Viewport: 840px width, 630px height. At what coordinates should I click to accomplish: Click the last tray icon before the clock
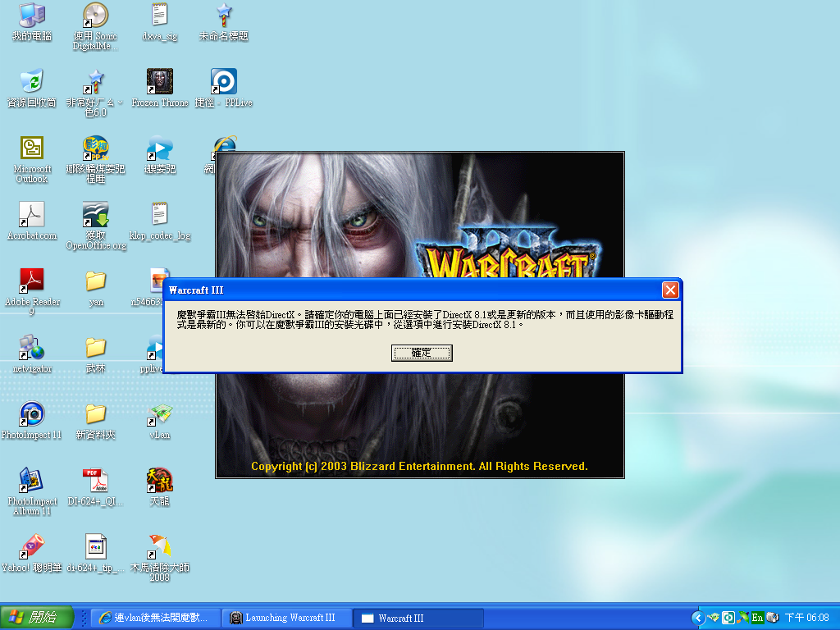772,618
